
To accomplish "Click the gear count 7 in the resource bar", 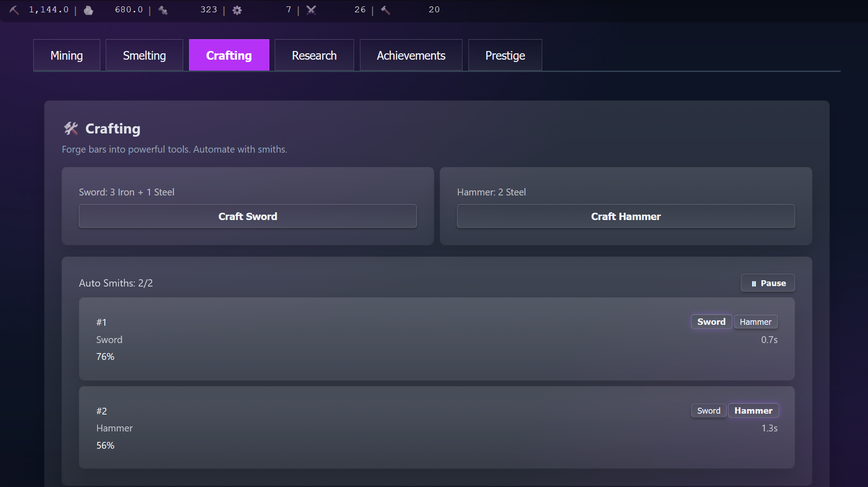I will (288, 10).
